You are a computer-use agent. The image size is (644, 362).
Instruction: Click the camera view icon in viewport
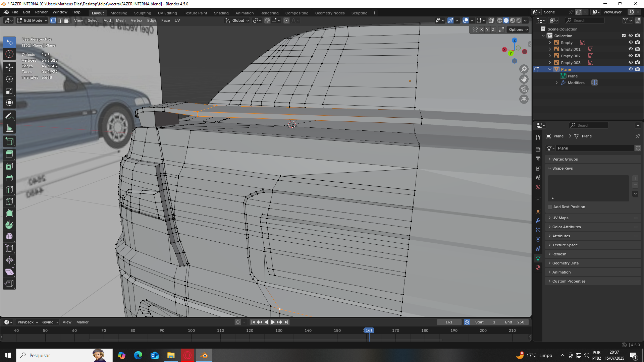[524, 89]
